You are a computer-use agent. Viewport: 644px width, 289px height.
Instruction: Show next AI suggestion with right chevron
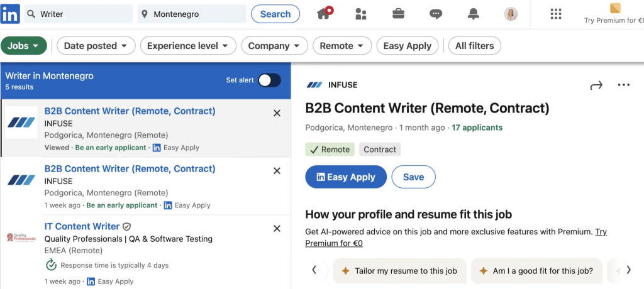coord(629,270)
